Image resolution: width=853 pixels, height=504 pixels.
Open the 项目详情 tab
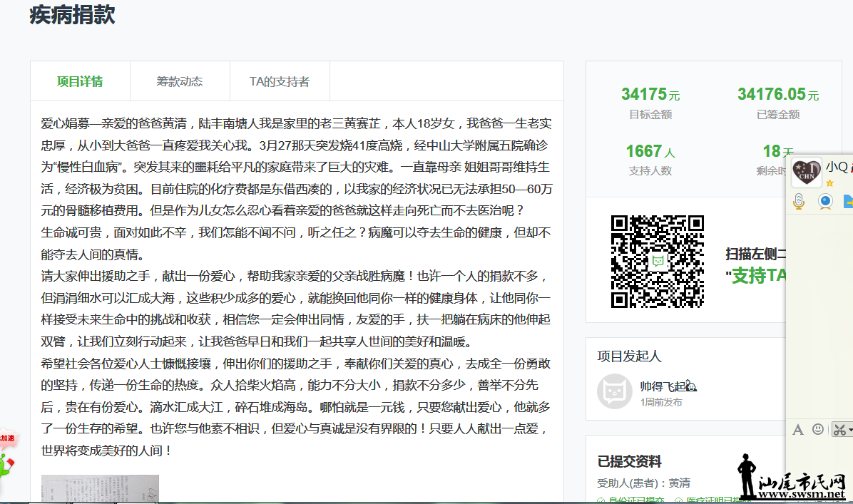point(80,81)
